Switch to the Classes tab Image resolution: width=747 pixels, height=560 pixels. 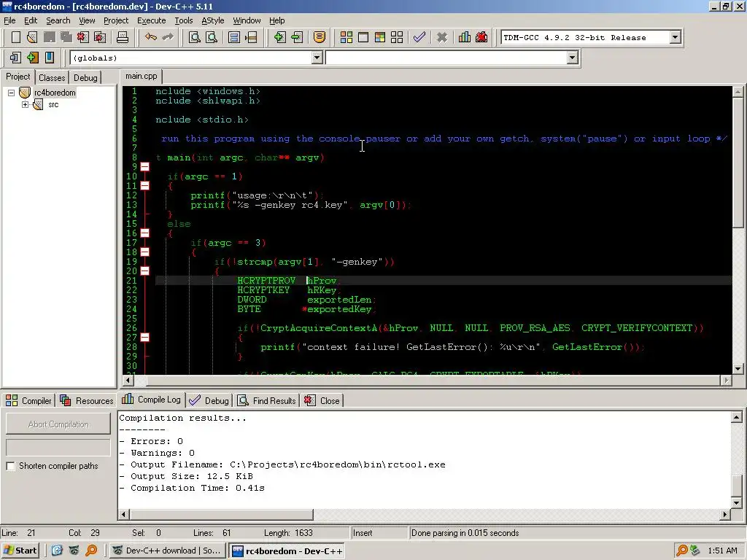pyautogui.click(x=52, y=77)
